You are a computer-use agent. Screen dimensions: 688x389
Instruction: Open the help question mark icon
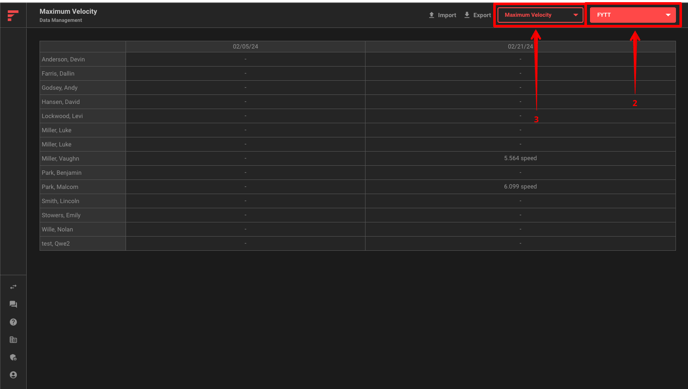coord(13,322)
